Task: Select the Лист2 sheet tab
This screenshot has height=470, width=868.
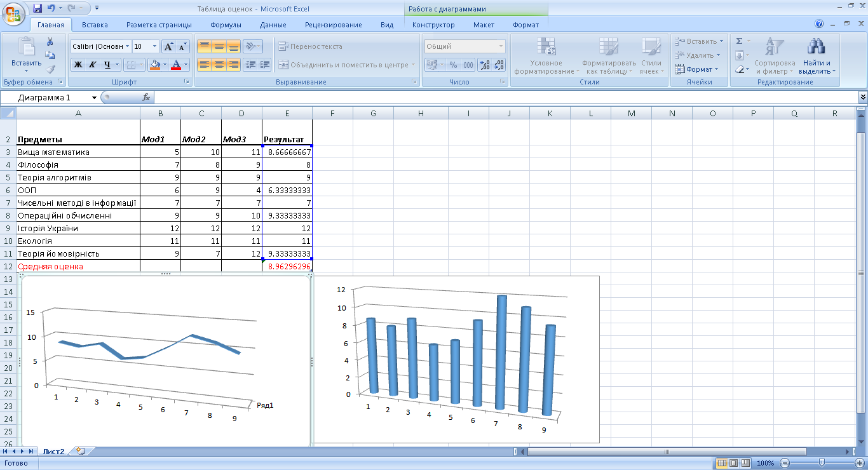Action: (53, 452)
